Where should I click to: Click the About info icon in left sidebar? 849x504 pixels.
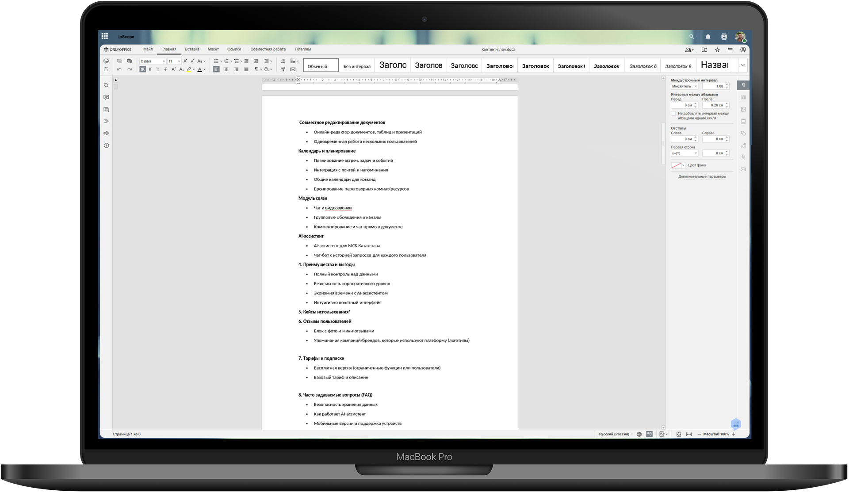(106, 145)
